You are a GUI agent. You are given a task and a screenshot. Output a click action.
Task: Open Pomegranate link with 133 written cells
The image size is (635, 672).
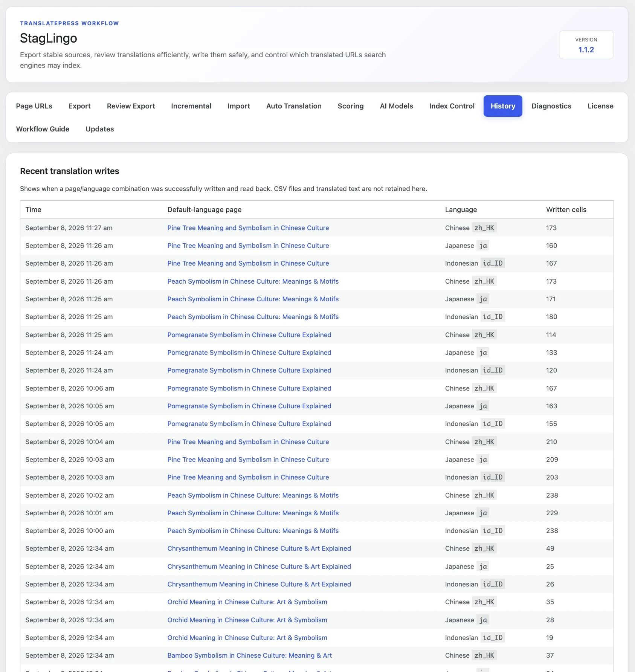pos(249,353)
